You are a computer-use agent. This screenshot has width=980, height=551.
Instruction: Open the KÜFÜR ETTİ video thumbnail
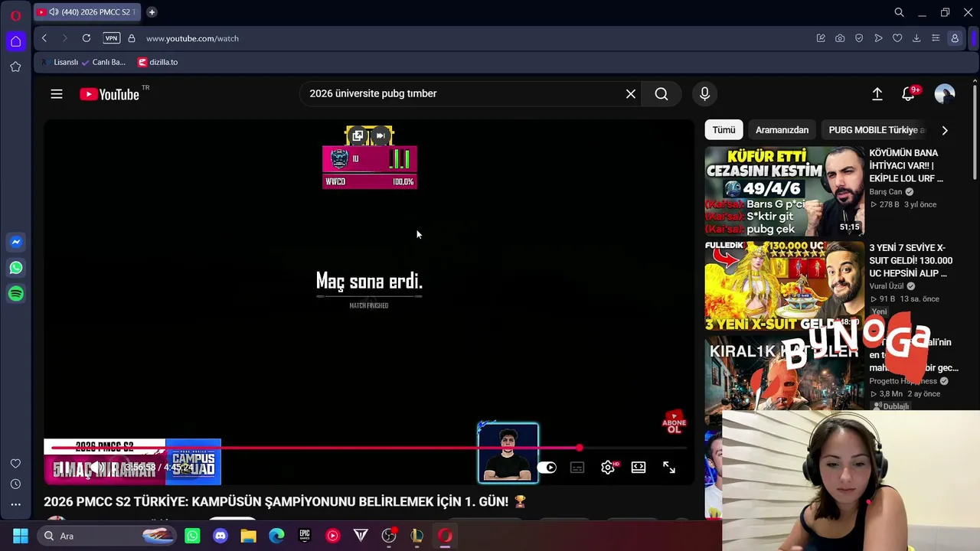(784, 191)
